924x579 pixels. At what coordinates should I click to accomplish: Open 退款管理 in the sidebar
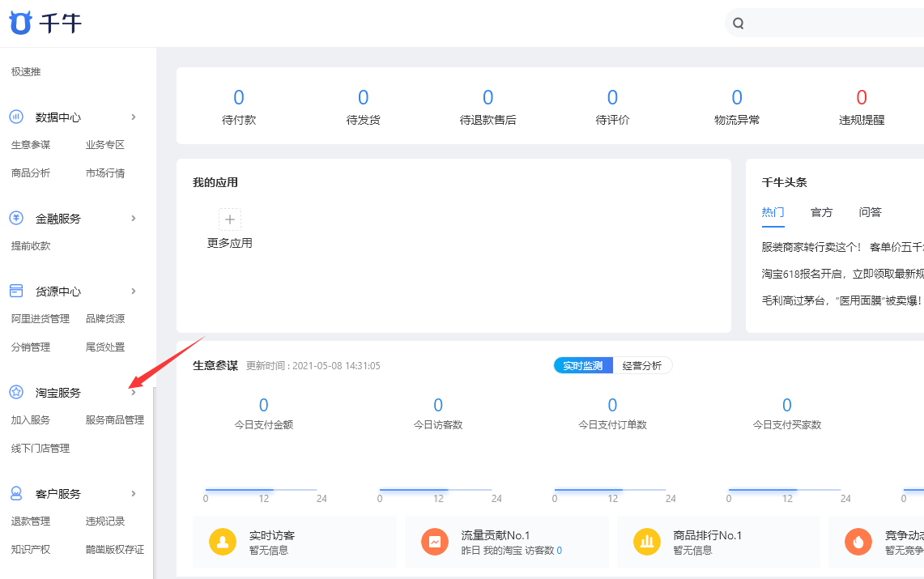point(31,522)
